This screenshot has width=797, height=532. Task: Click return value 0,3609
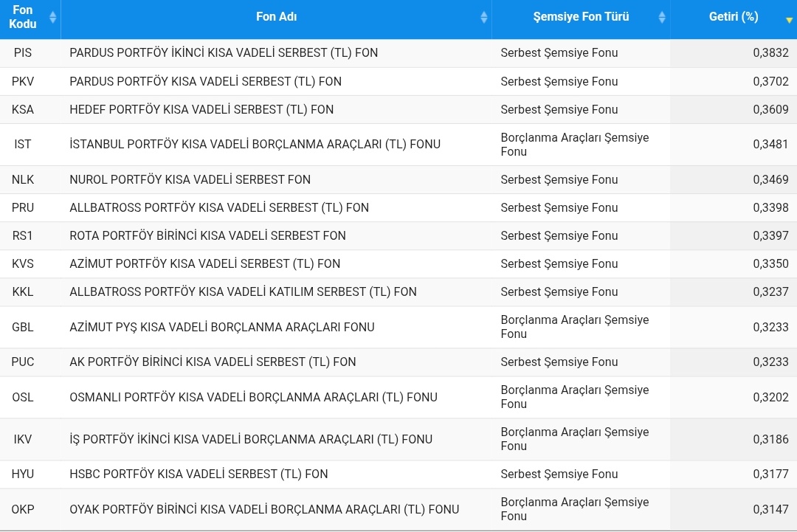tap(770, 109)
